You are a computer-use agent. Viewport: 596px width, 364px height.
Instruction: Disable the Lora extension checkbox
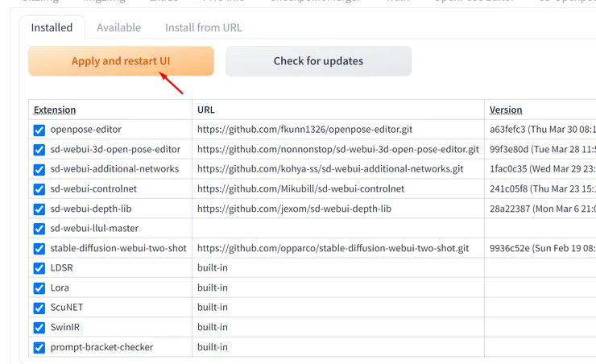point(39,288)
